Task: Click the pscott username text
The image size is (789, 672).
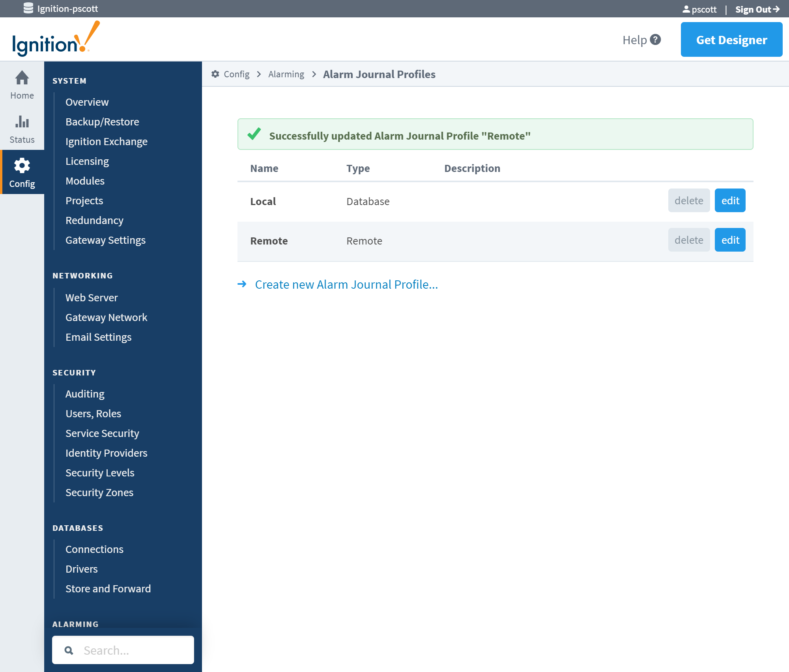Action: [x=704, y=9]
